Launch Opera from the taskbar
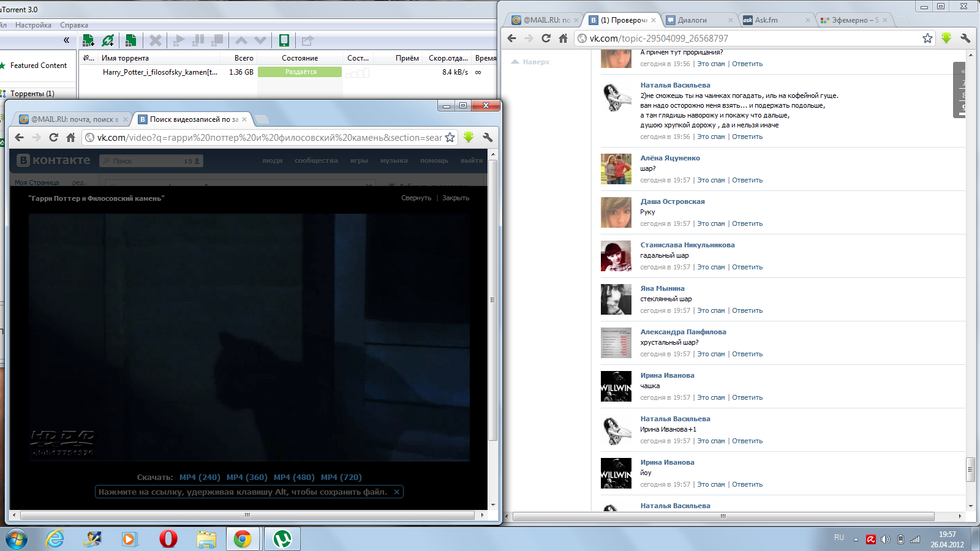The image size is (980, 551). pyautogui.click(x=168, y=539)
